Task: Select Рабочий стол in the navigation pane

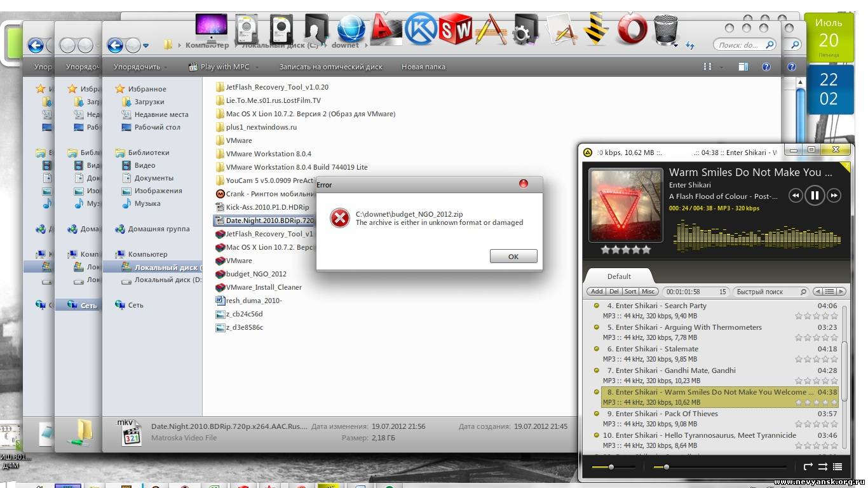Action: coord(151,127)
